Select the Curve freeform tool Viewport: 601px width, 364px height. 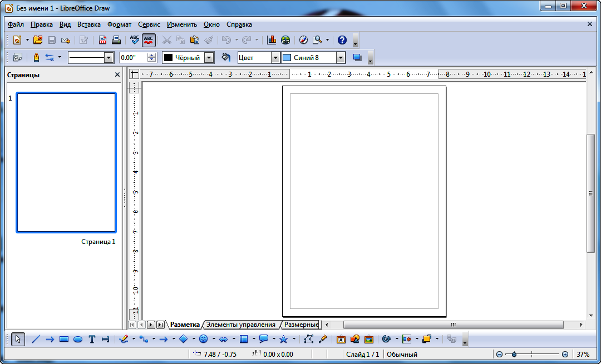124,339
